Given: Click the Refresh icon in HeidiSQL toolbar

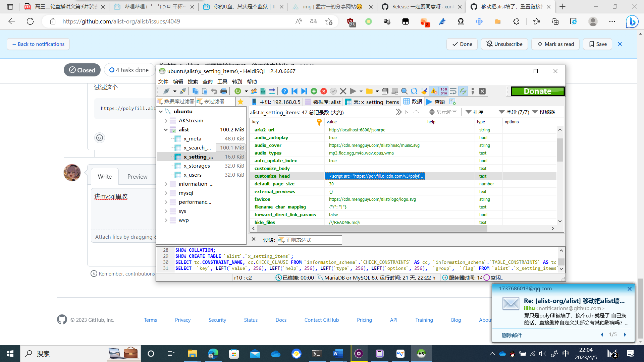Looking at the screenshot, I should pos(237,91).
